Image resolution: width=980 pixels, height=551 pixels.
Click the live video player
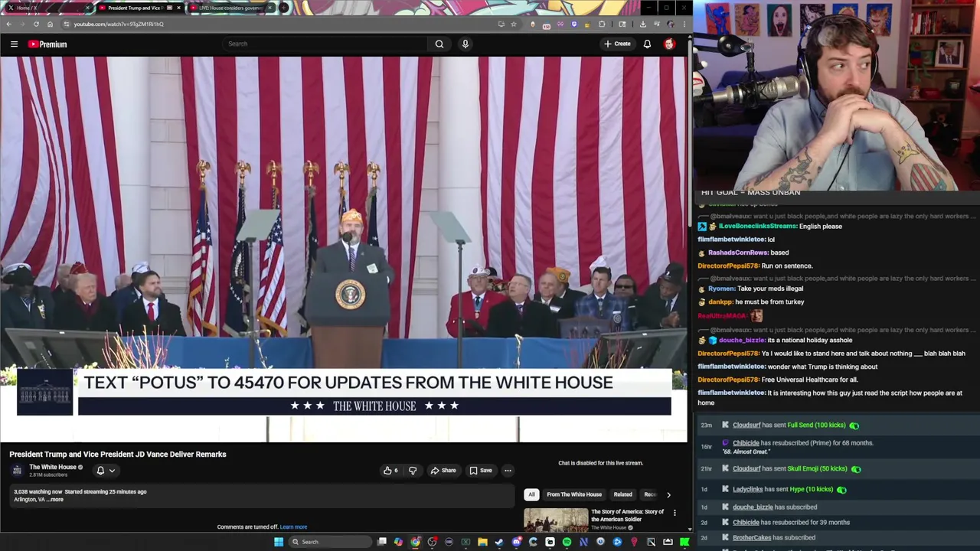click(x=344, y=249)
